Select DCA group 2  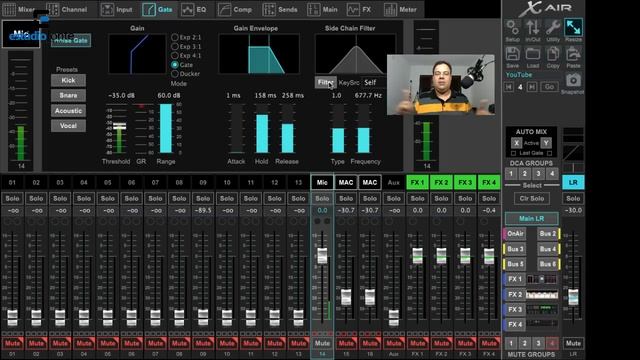point(524,173)
